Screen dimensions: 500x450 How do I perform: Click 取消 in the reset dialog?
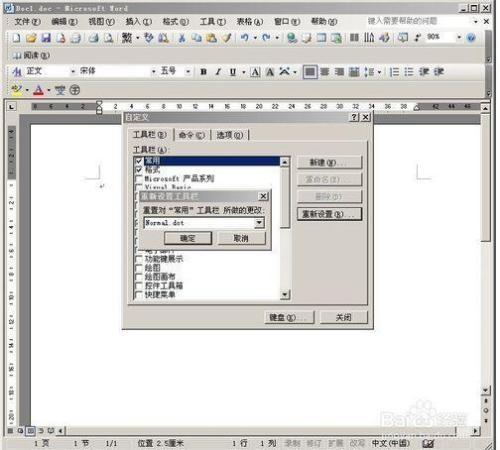(x=241, y=238)
